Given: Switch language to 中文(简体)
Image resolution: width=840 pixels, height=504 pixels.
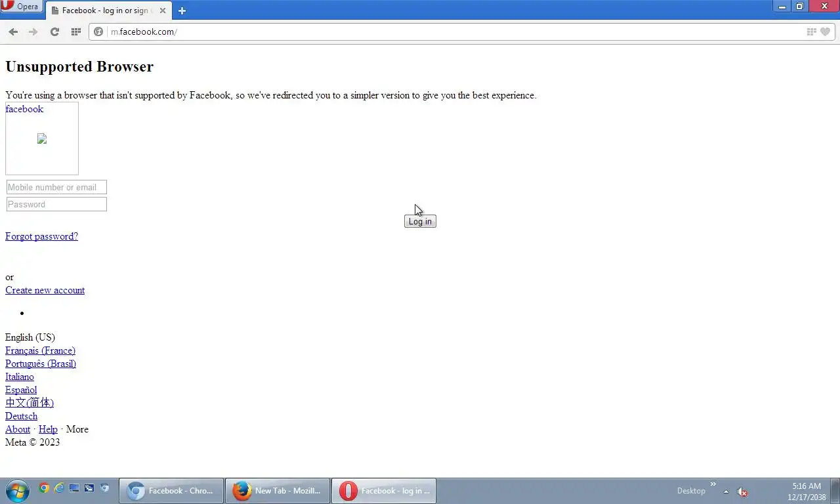Looking at the screenshot, I should click(x=30, y=403).
